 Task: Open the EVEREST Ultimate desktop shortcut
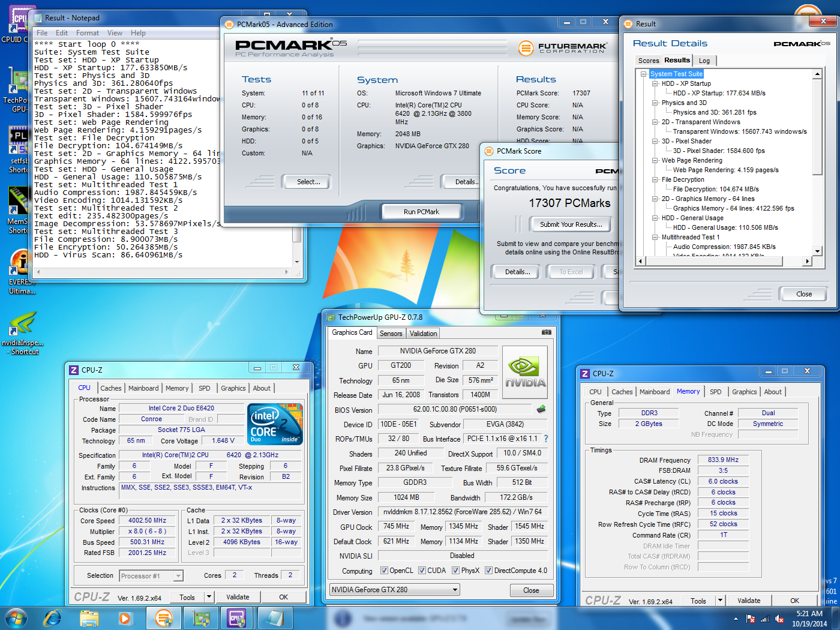click(x=20, y=272)
